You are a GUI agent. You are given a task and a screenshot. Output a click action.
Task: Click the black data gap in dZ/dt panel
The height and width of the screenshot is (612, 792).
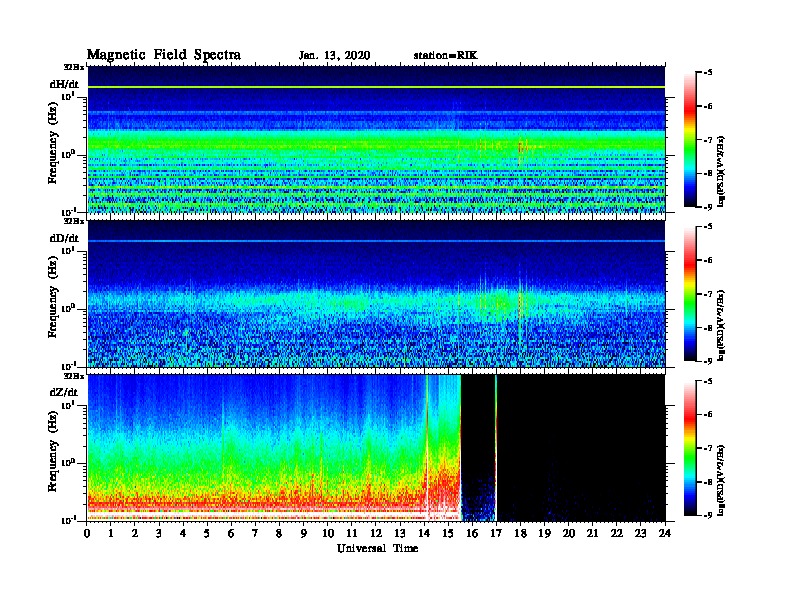coord(581,448)
